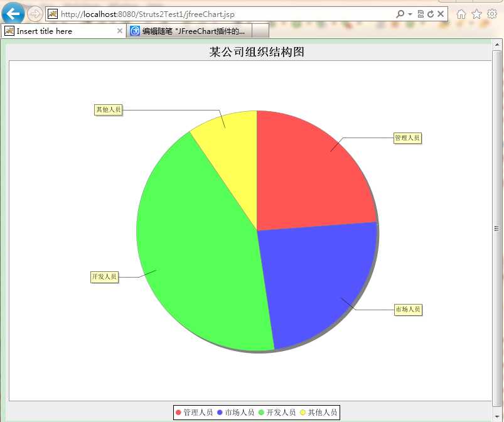Click the chart title 某公司组织结构图
Screen dimensions: 504x422
click(x=257, y=51)
